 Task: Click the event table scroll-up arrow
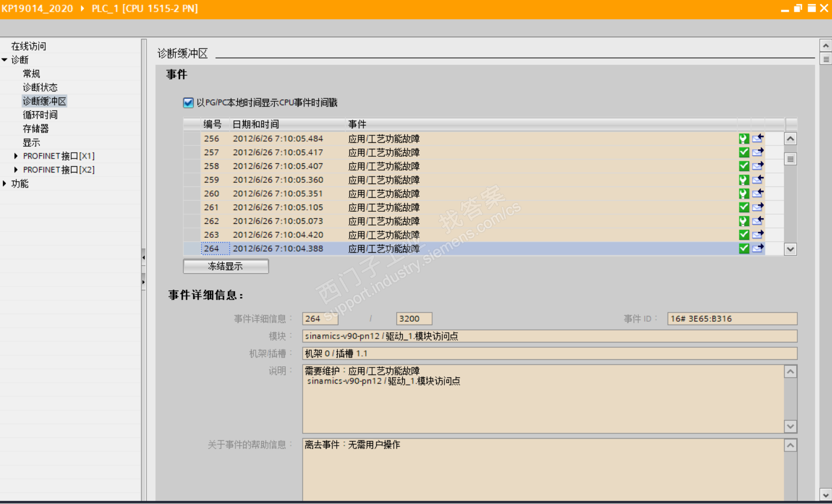click(x=790, y=139)
